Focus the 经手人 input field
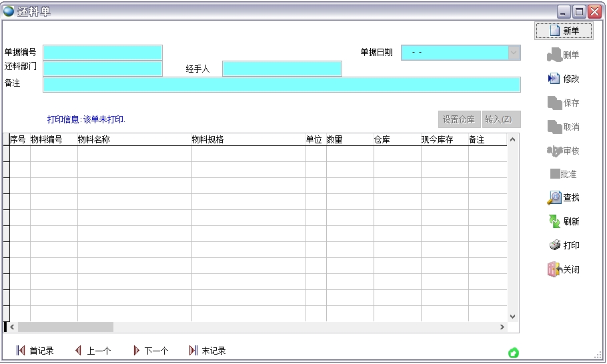This screenshot has height=364, width=607. (281, 69)
